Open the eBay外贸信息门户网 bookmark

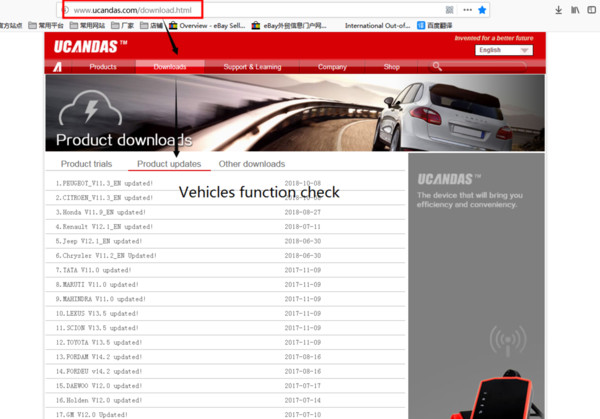point(289,26)
